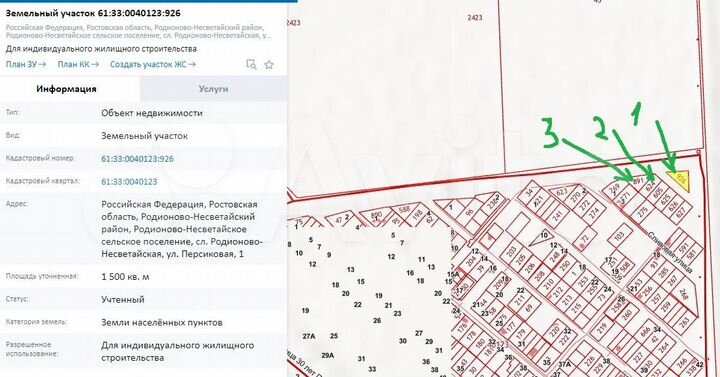Screen dimensions: 720x377
Task: Select the yellow highlighted parcel 926 on map
Action: pos(680,179)
